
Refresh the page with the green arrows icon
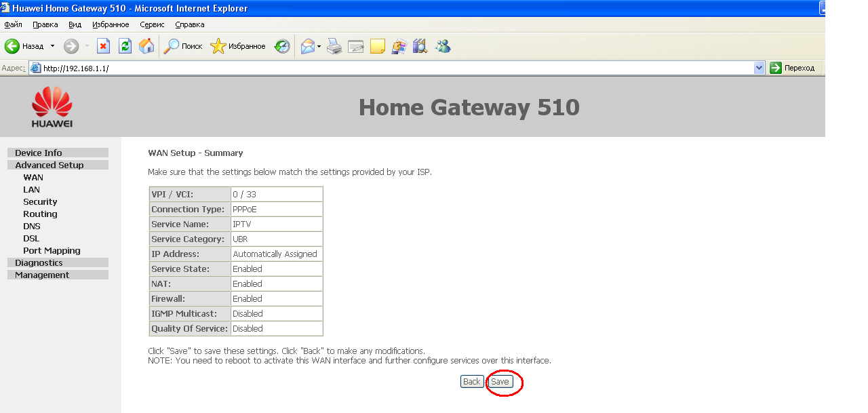coord(125,46)
